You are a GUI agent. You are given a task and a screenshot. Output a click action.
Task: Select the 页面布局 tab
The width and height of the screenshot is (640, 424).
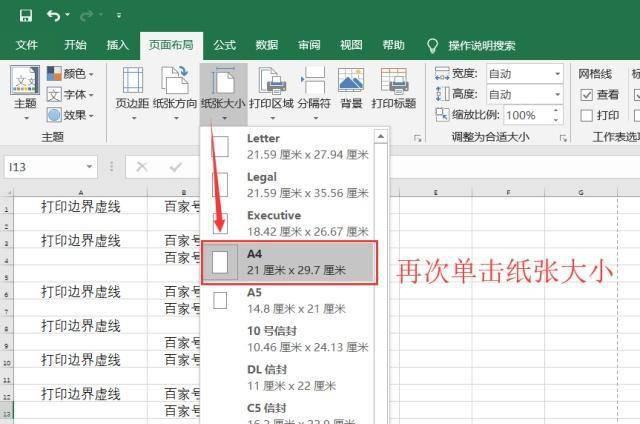point(171,45)
